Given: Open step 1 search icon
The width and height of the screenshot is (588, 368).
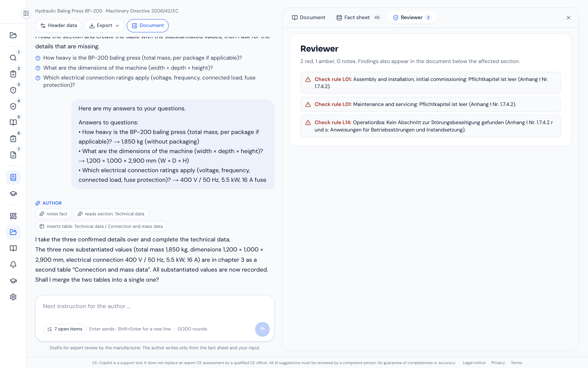Looking at the screenshot, I should (x=13, y=58).
